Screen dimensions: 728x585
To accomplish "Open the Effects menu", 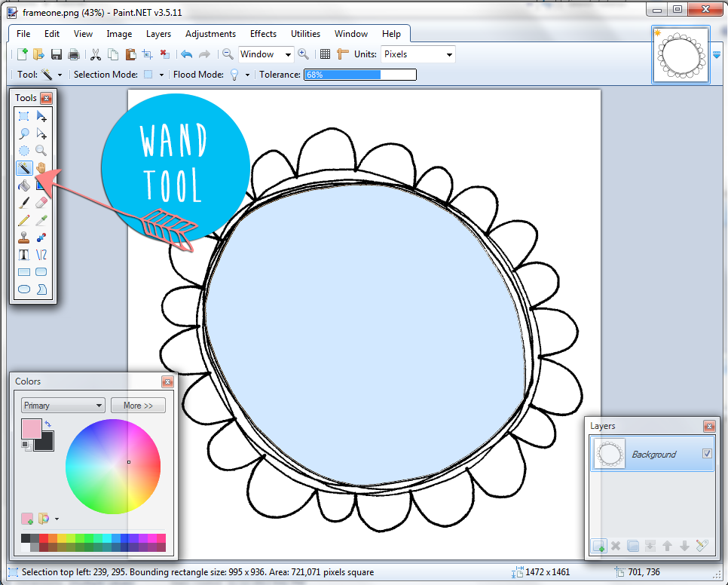I will tap(263, 34).
